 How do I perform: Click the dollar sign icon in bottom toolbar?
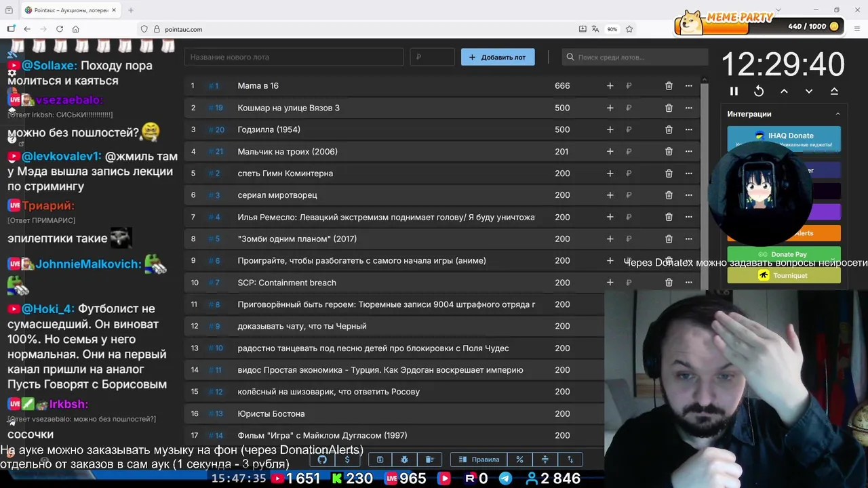(x=347, y=460)
